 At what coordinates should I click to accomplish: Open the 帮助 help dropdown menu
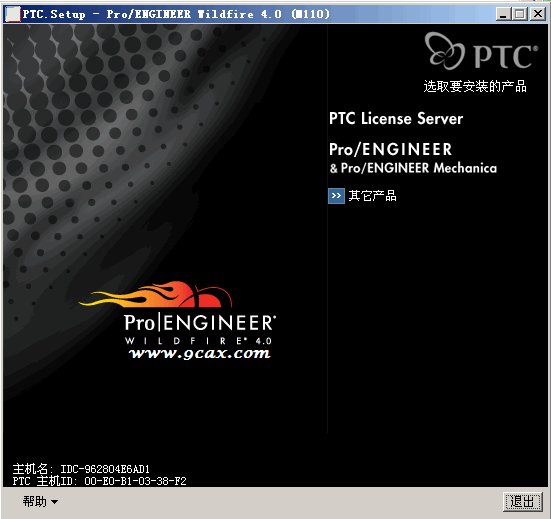pyautogui.click(x=40, y=501)
